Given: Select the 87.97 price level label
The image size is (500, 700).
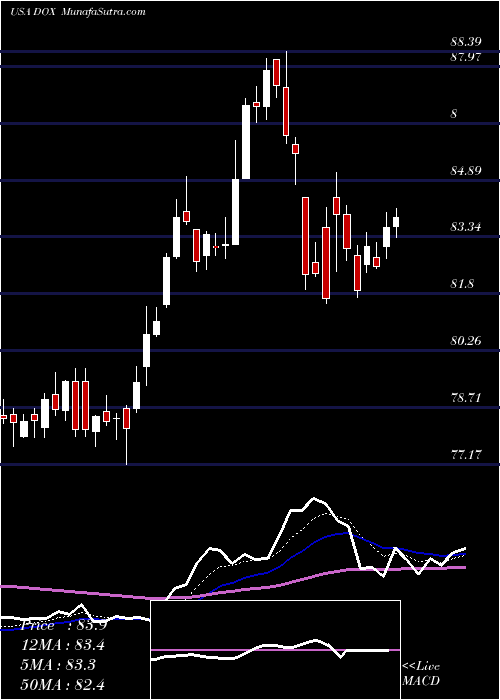Looking at the screenshot, I should coord(466,57).
